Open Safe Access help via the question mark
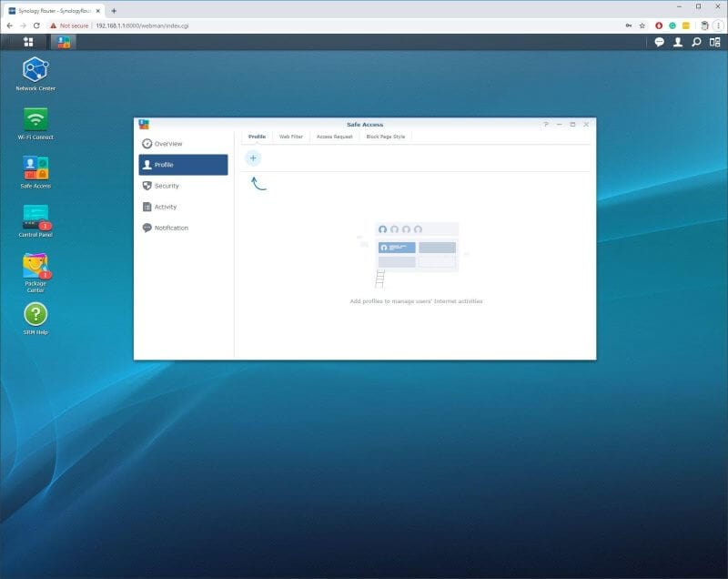This screenshot has height=579, width=728. (x=545, y=125)
